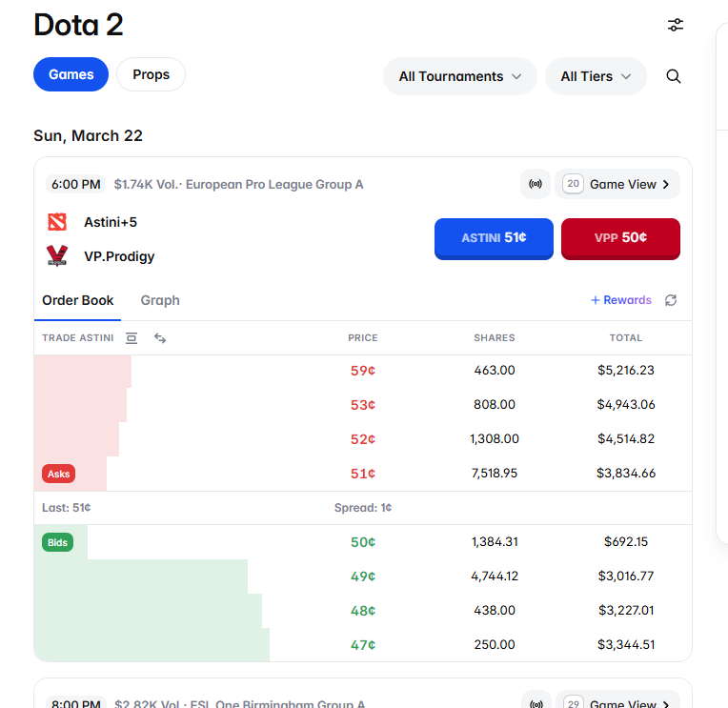The image size is (728, 708).
Task: Select the 52¢ ask price
Action: (x=363, y=439)
